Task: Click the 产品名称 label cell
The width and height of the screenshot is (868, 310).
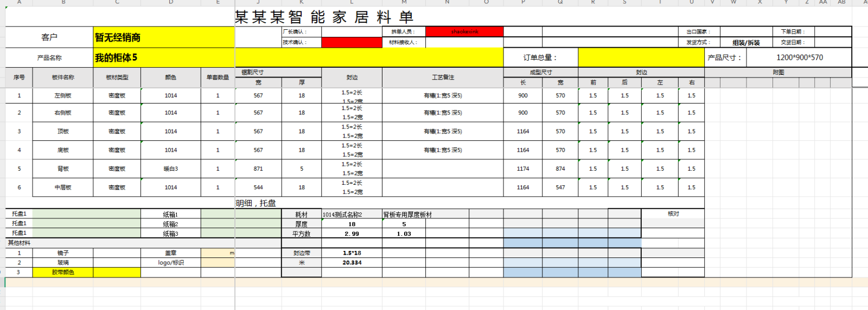Action: tap(49, 57)
